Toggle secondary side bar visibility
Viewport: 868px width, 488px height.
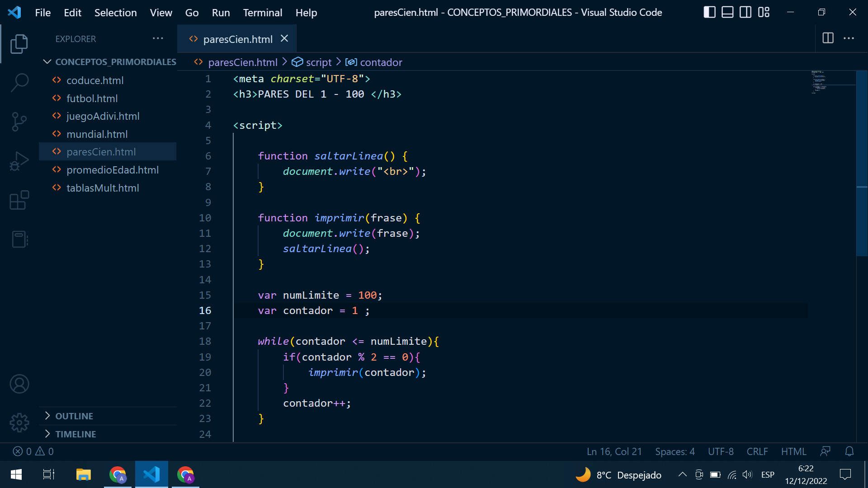pyautogui.click(x=745, y=12)
